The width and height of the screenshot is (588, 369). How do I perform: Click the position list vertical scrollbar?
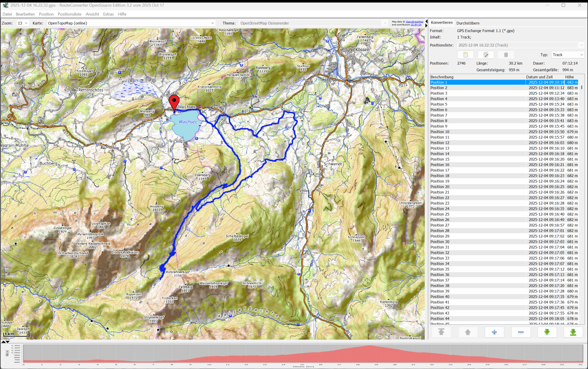click(582, 87)
